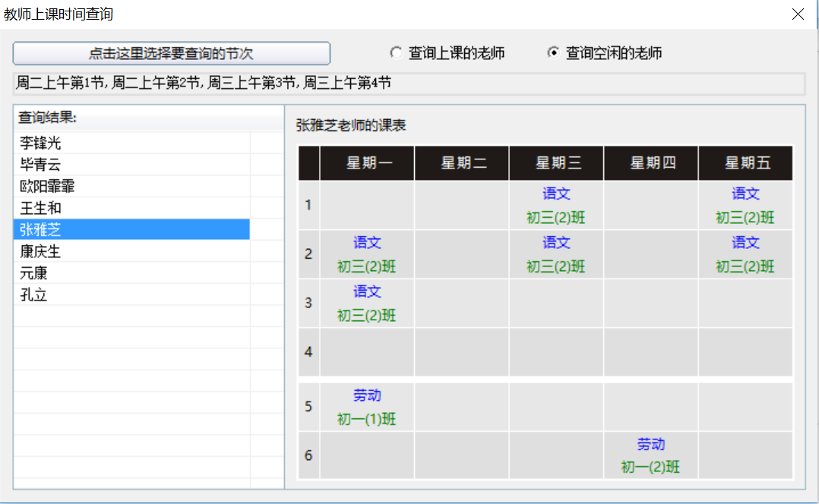Click the Thursday period 6 劳动 初一(2)班 cell
The image size is (819, 504).
[x=651, y=455]
